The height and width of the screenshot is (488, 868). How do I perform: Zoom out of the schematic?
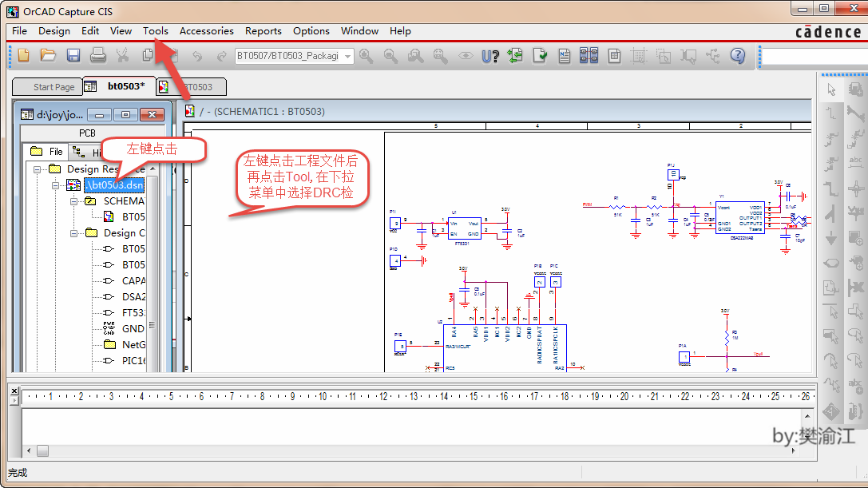pyautogui.click(x=390, y=55)
